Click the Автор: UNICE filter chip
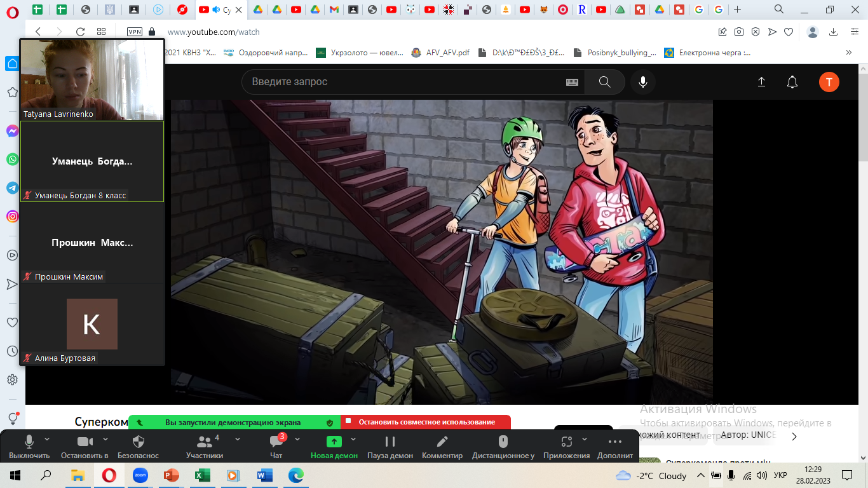This screenshot has width=868, height=488. coord(749,435)
